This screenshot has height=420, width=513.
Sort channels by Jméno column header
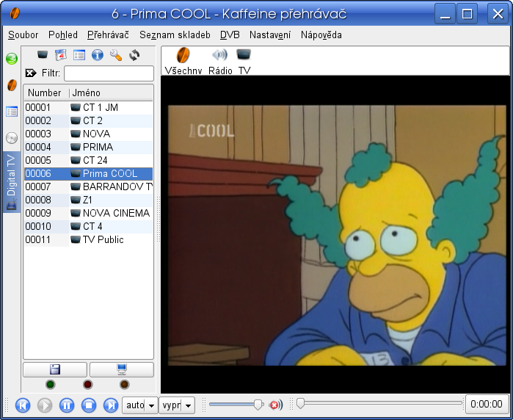coord(111,93)
